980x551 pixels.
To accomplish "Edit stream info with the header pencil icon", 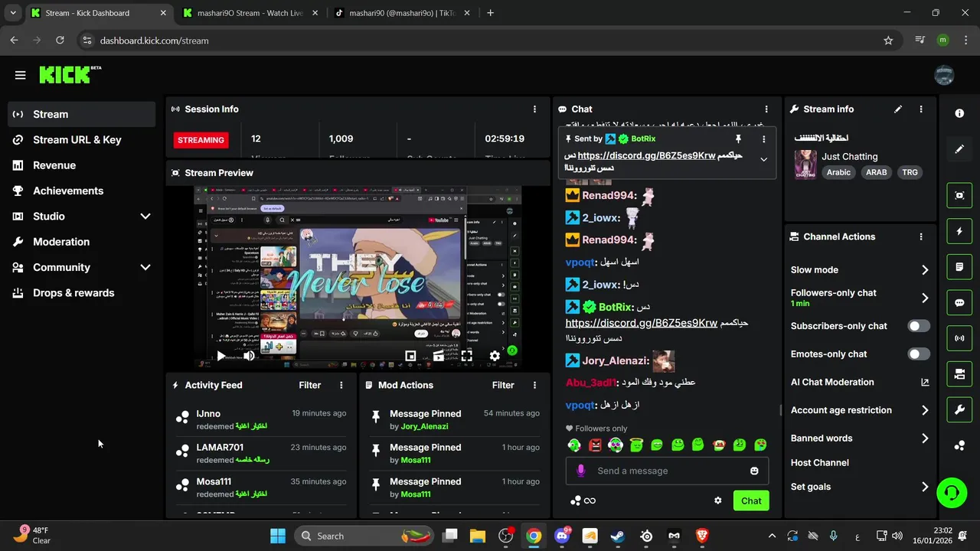I will tap(898, 109).
